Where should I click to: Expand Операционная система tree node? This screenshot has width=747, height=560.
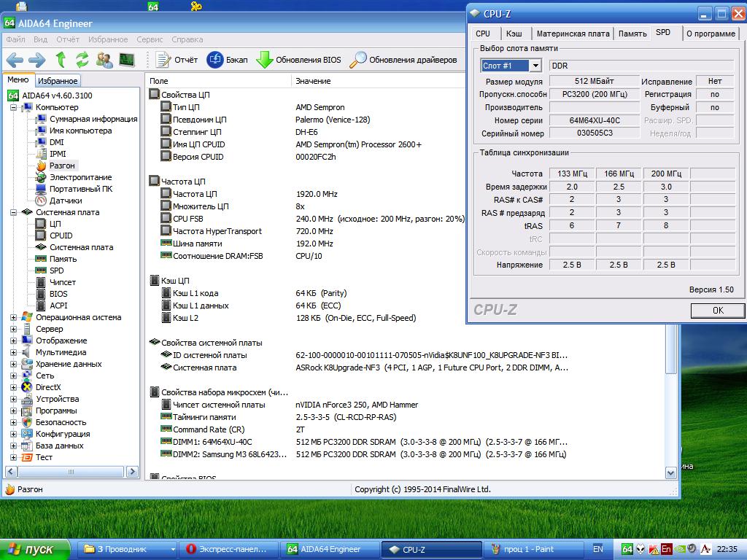13,317
